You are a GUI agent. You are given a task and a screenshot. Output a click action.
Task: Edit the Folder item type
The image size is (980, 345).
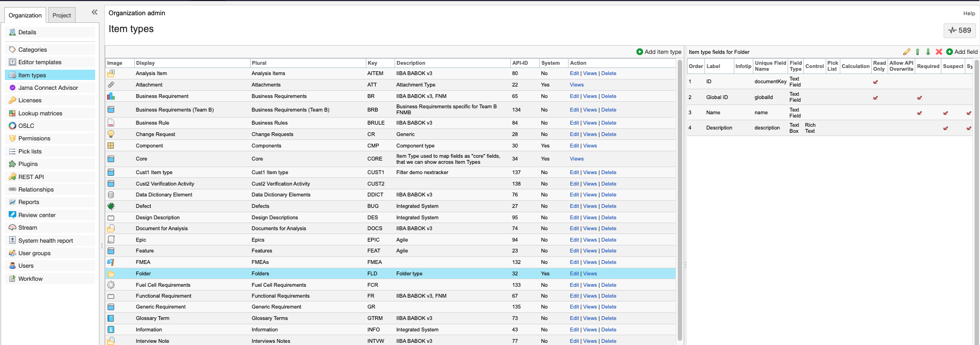tap(574, 274)
